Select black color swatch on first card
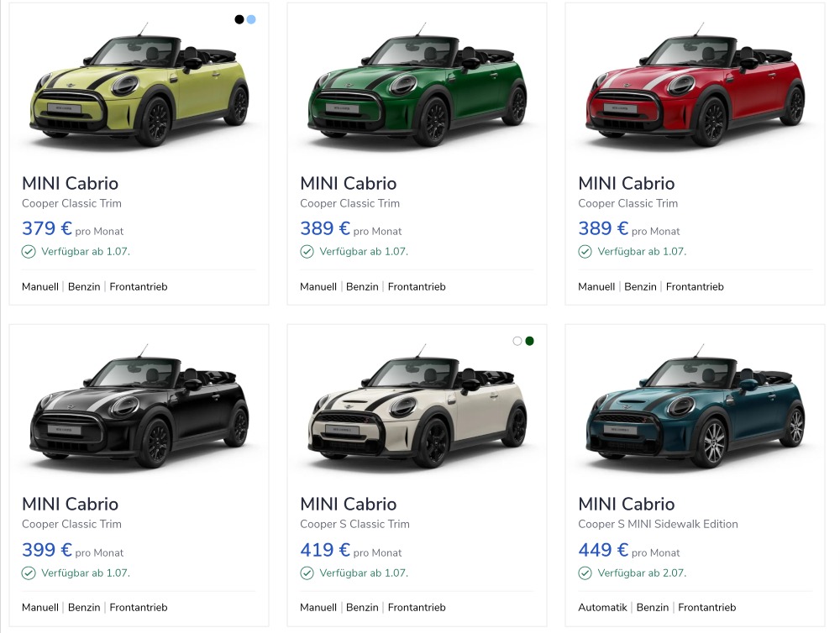This screenshot has width=840, height=633. pyautogui.click(x=239, y=20)
